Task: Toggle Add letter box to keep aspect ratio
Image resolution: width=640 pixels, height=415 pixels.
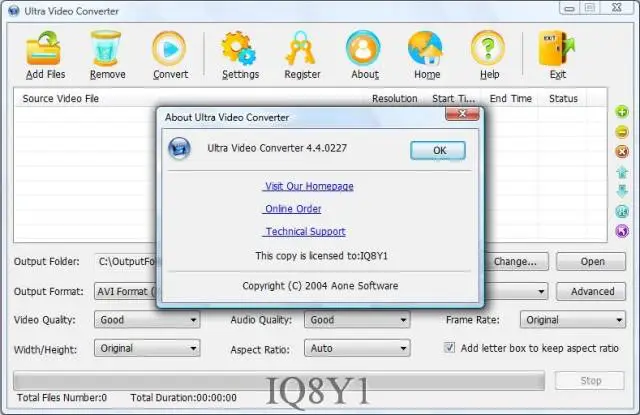Action: pos(449,348)
